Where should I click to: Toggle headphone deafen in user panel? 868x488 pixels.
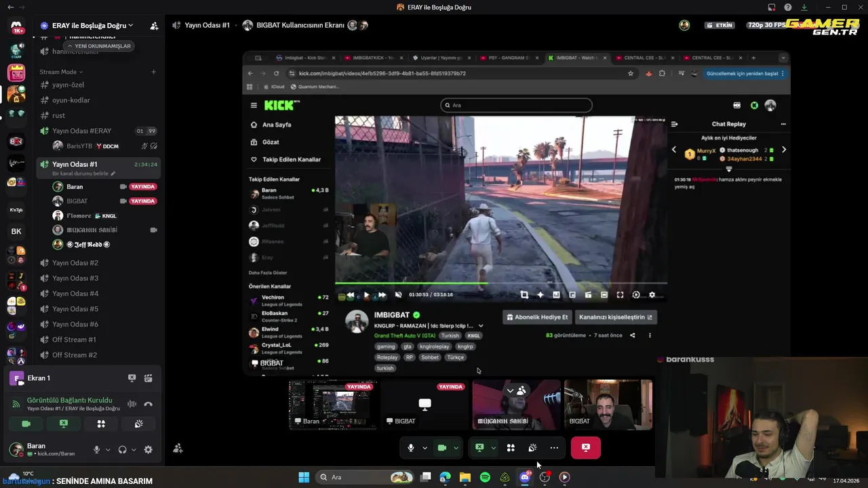click(x=122, y=449)
